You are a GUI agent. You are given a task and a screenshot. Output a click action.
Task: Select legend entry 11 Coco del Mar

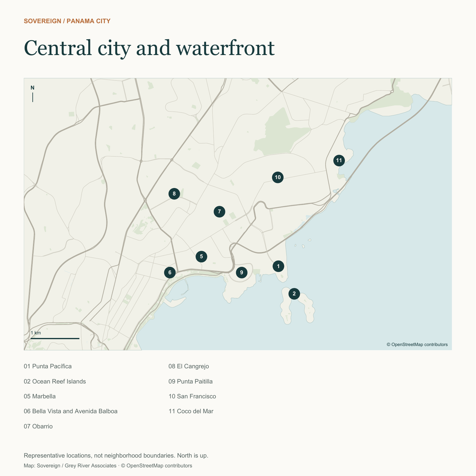191,411
